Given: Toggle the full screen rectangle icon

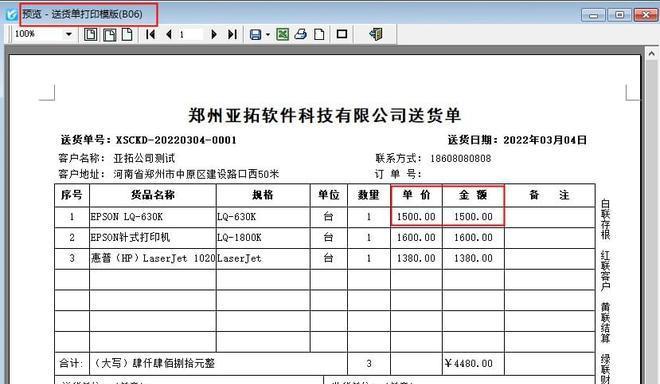Looking at the screenshot, I should [x=342, y=34].
